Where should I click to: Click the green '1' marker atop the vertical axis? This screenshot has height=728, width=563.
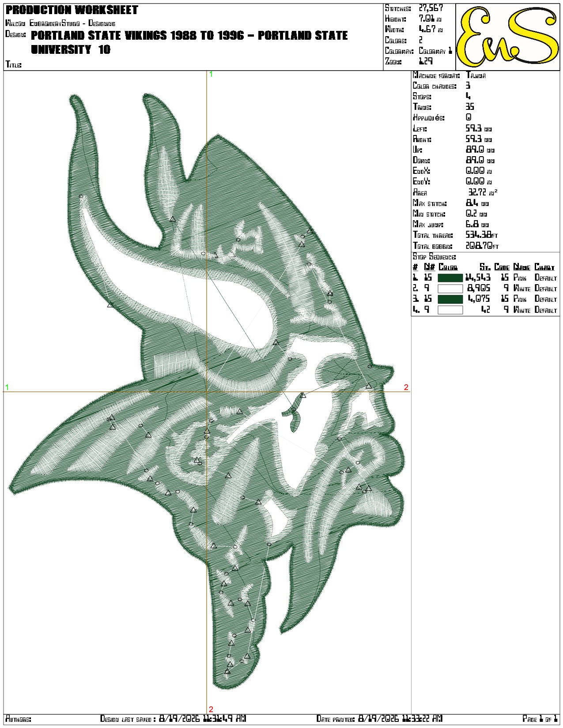pos(211,74)
